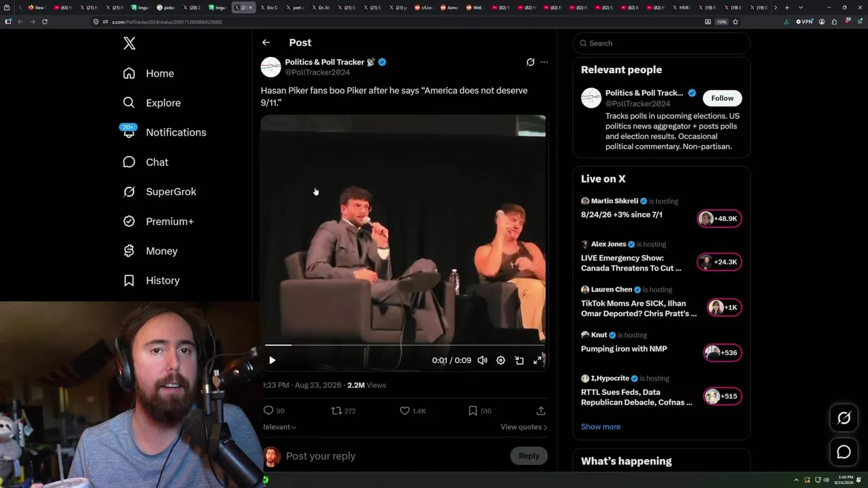Seek using the video progress bar
This screenshot has height=488, width=868.
[x=403, y=345]
